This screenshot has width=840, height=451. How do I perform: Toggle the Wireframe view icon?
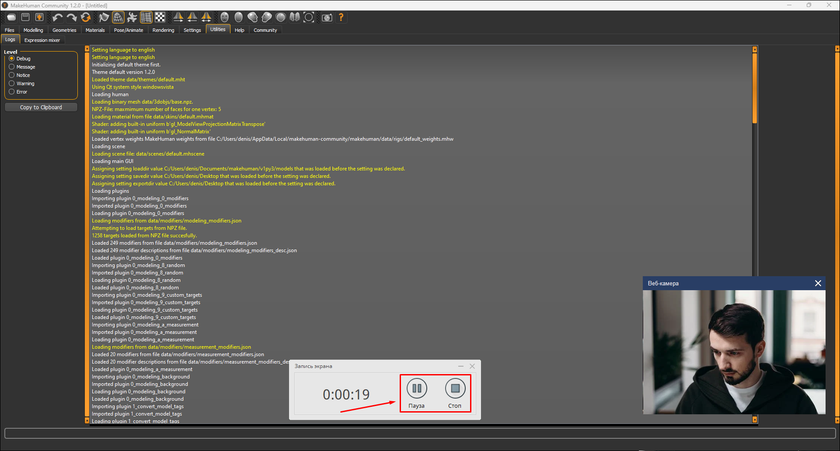pos(118,18)
